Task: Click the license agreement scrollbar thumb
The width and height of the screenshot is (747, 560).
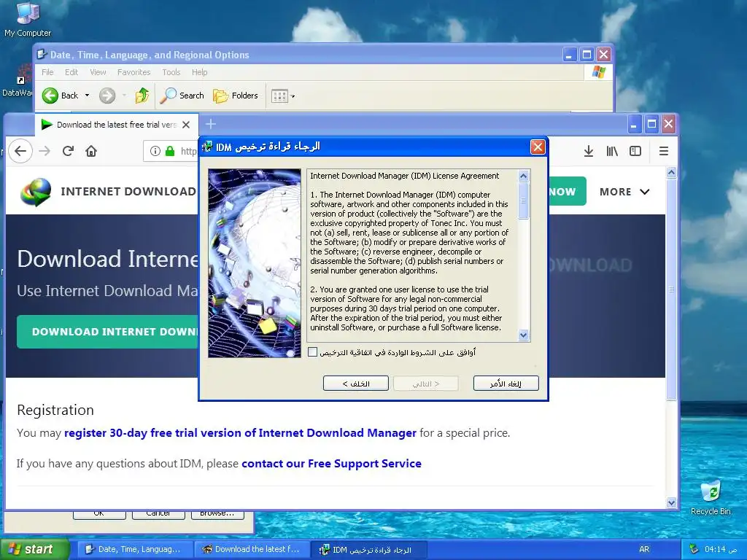Action: pos(524,201)
